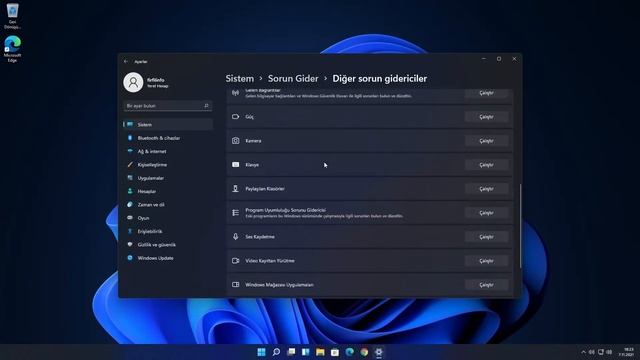Select Sistem in the sidebar
640x360 pixels.
pos(167,124)
